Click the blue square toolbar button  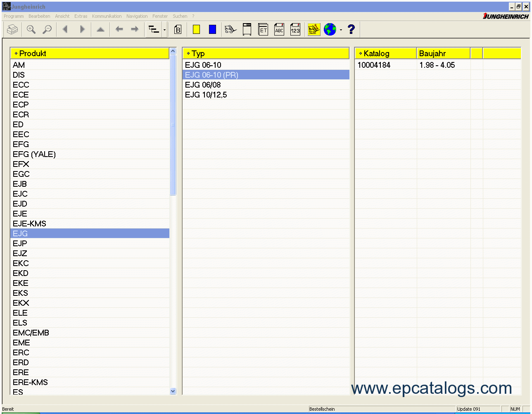click(212, 29)
